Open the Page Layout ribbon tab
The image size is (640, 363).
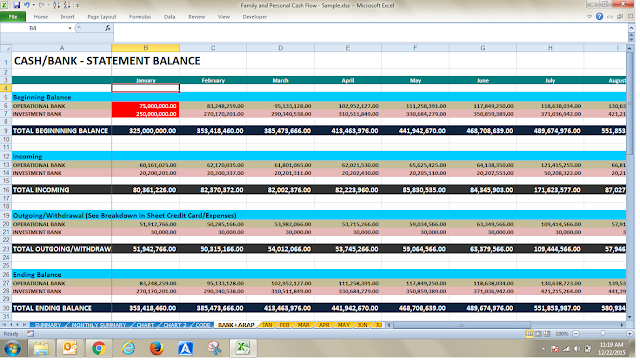point(102,17)
